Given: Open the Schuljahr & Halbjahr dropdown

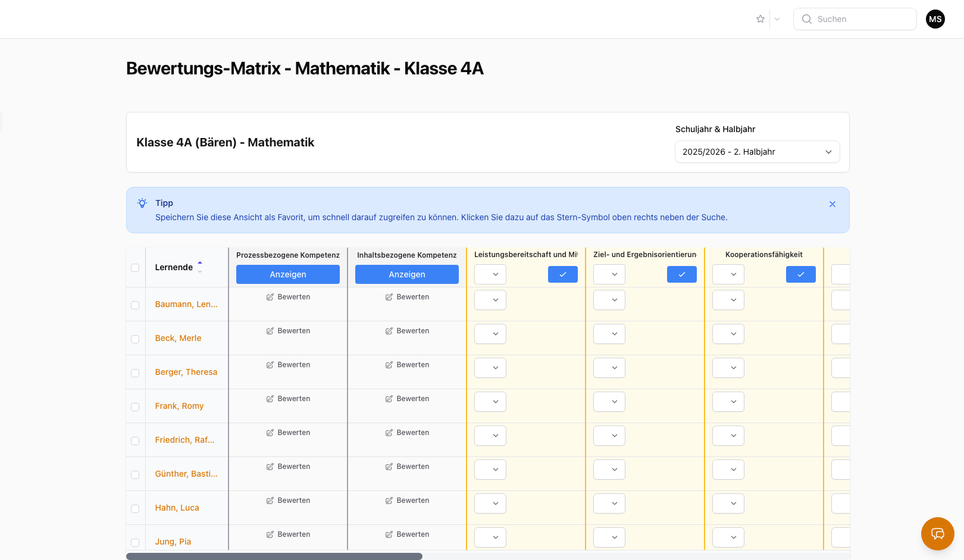Looking at the screenshot, I should click(757, 152).
